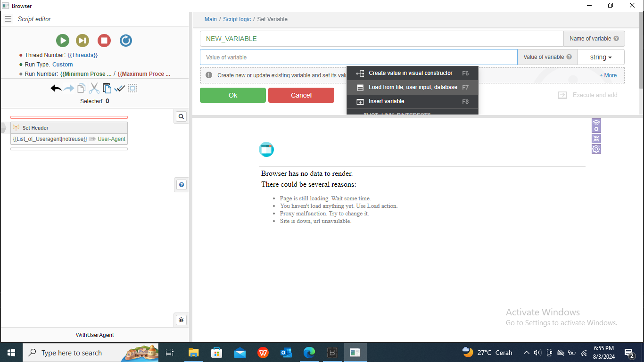Click the dashed-square selection mode icon
This screenshot has width=644, height=362.
pyautogui.click(x=132, y=88)
